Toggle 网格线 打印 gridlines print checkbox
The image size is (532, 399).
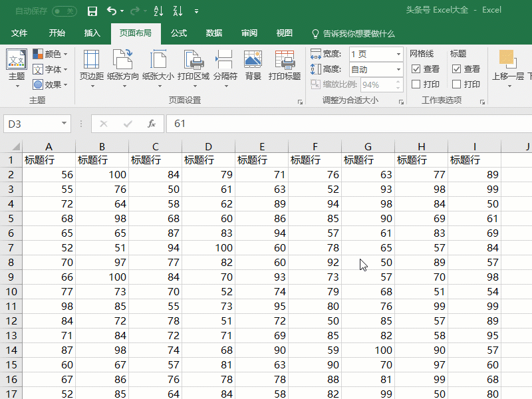click(416, 84)
